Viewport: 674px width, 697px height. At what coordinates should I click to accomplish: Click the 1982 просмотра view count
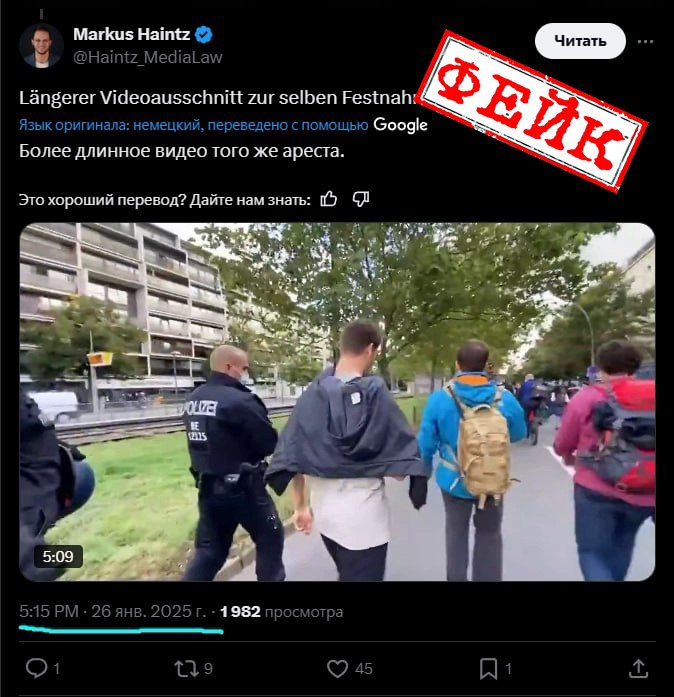pos(281,612)
